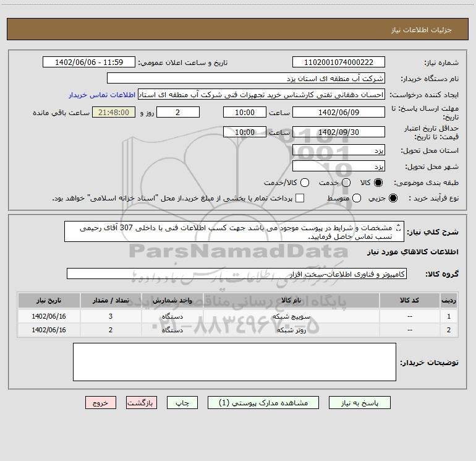
Task: Click the delivery city field یزد
Action: [339, 166]
